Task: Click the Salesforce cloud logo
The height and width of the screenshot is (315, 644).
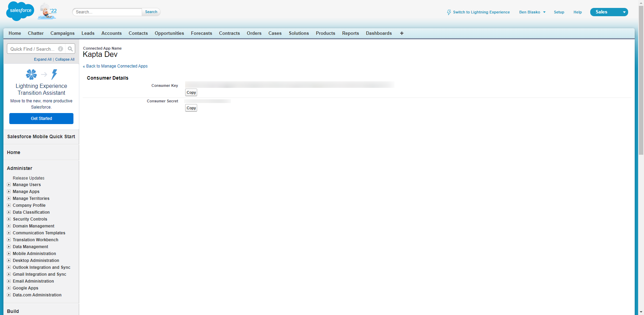Action: 20,11
